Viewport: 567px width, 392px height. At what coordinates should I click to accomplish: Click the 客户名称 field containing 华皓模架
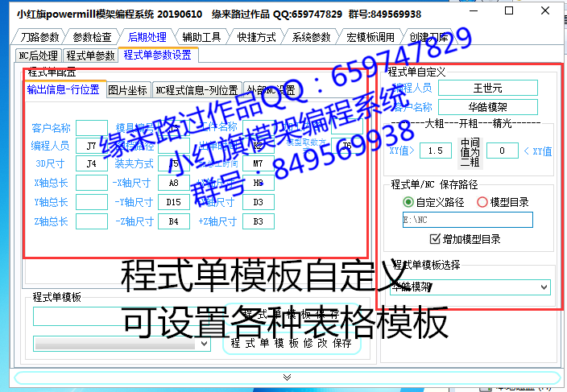click(x=488, y=107)
